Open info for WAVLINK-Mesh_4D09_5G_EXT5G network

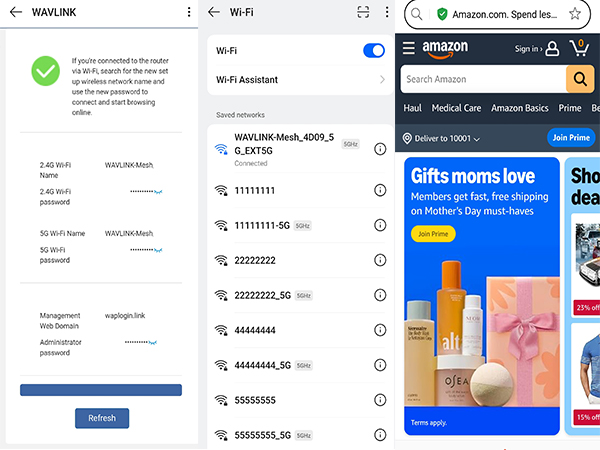tap(380, 149)
